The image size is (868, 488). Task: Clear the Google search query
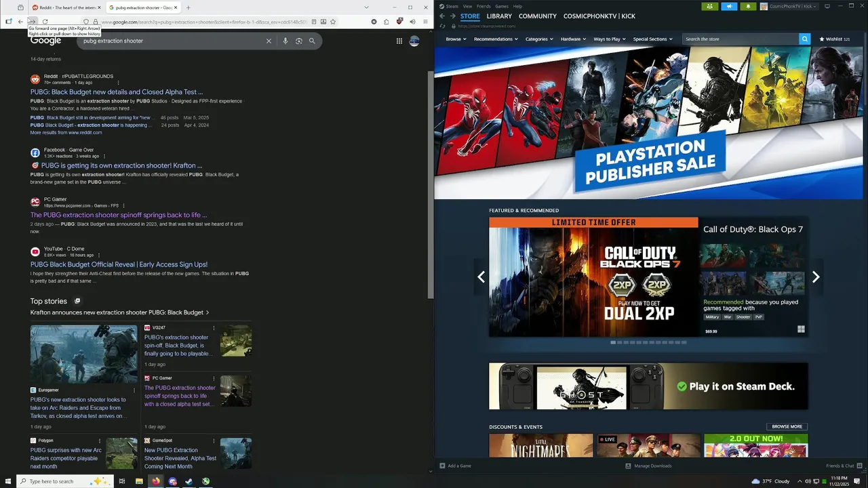[269, 41]
